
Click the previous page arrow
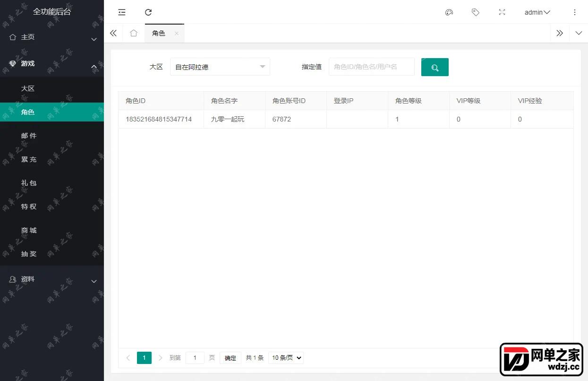pyautogui.click(x=128, y=358)
